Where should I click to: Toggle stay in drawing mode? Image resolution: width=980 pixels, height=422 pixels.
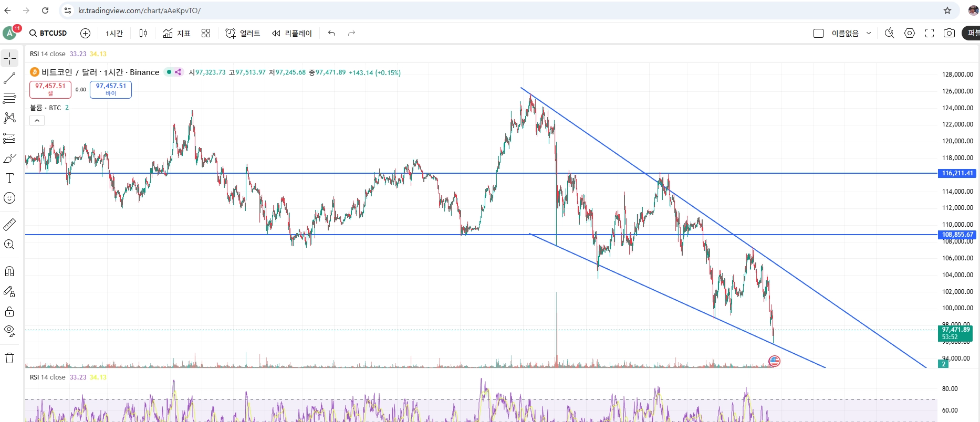click(x=10, y=291)
